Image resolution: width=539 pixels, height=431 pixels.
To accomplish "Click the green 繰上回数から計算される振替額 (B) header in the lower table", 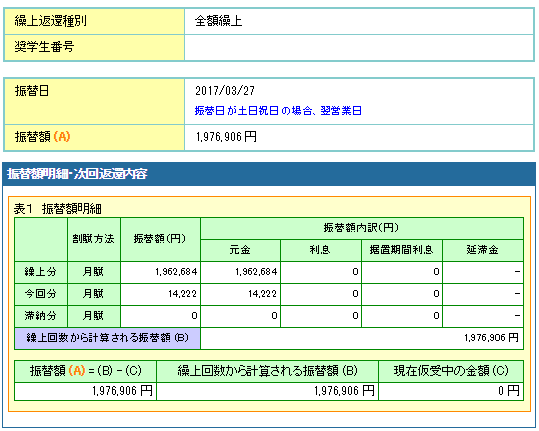I will [267, 371].
